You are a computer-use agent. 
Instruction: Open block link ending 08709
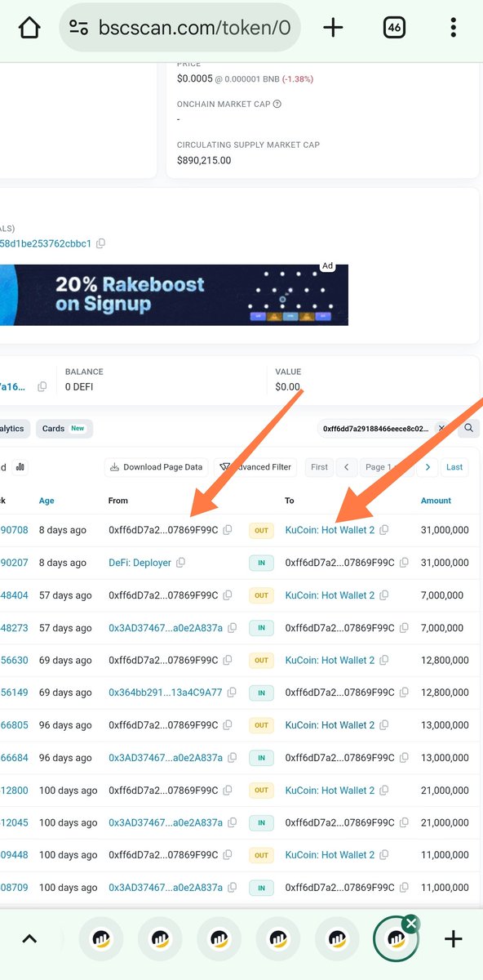[x=14, y=888]
